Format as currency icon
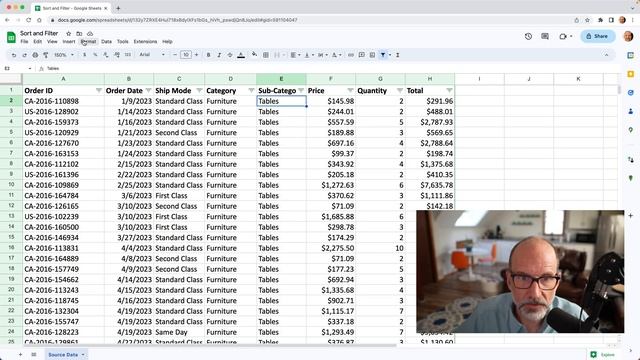Image resolution: width=640 pixels, height=360 pixels. coord(84,55)
